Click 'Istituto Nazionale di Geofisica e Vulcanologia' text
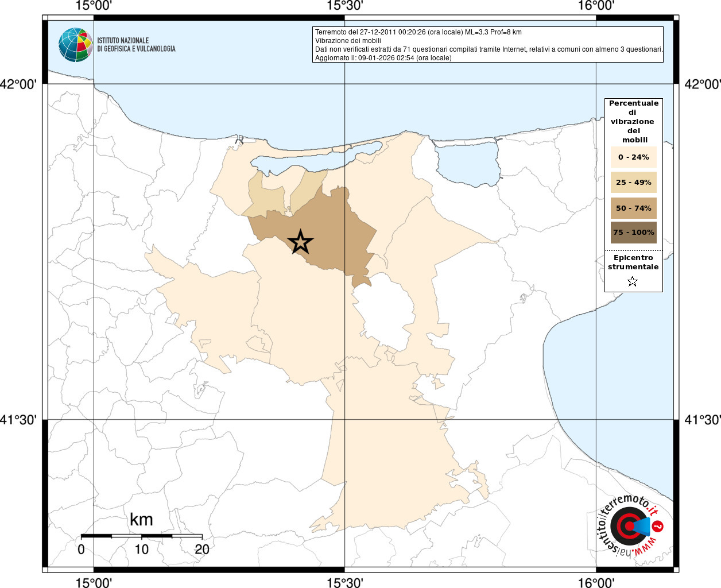The image size is (721, 588). click(x=136, y=45)
